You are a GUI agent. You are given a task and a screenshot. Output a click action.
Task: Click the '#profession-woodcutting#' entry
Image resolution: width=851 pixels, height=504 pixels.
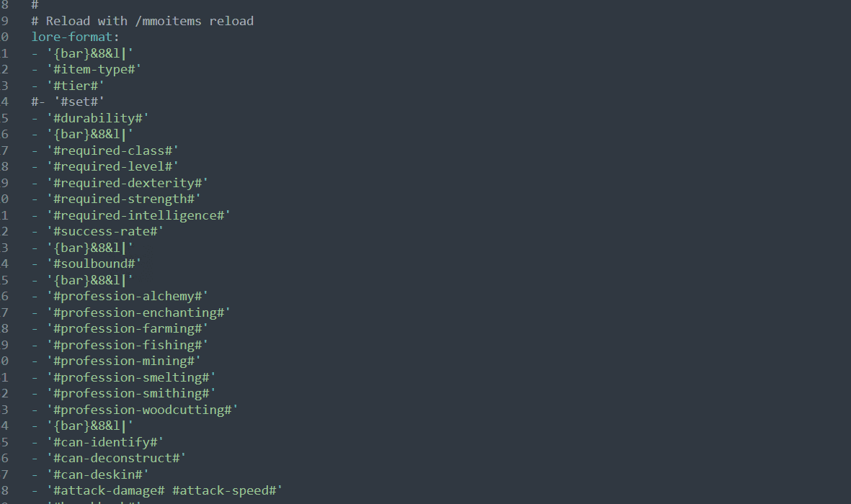(x=142, y=410)
